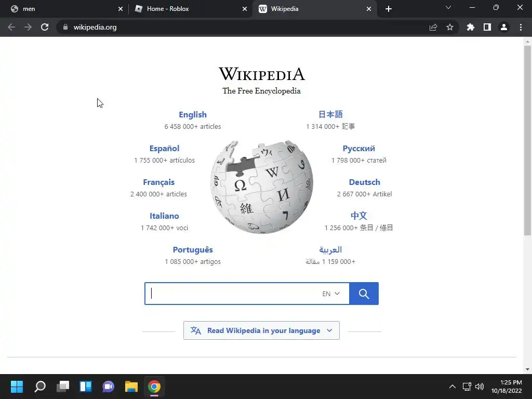Click the browser forward arrow

click(x=28, y=27)
